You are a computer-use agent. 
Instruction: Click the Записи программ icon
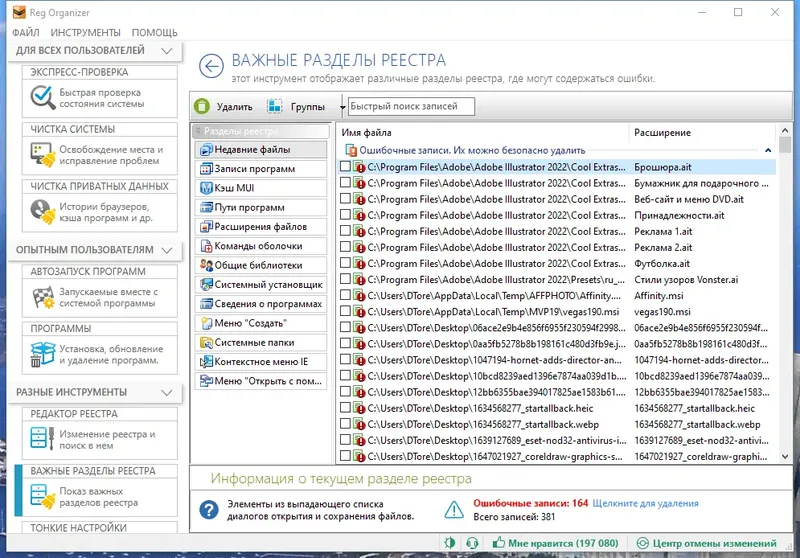(x=206, y=169)
